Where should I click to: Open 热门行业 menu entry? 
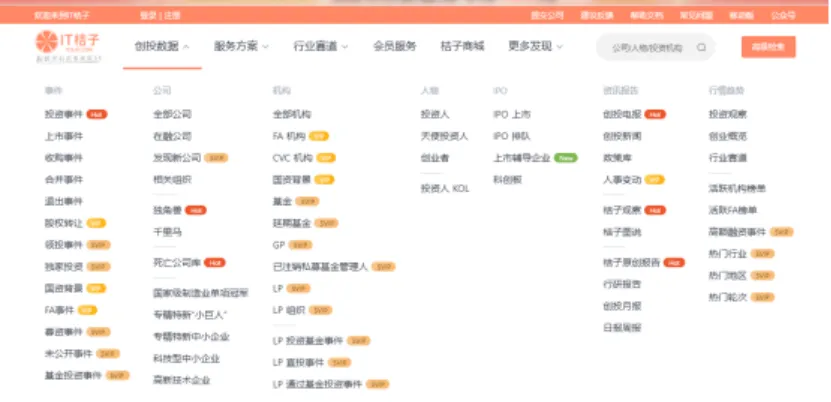[728, 254]
